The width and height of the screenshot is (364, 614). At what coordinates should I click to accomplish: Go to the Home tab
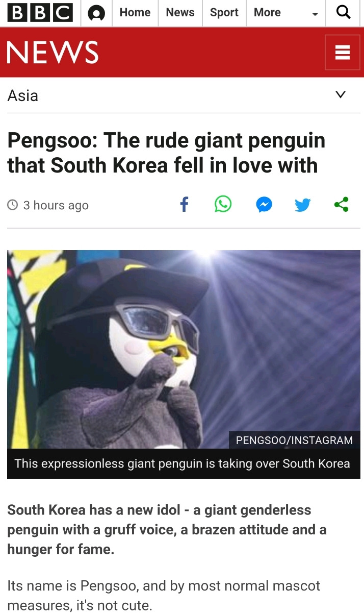135,13
